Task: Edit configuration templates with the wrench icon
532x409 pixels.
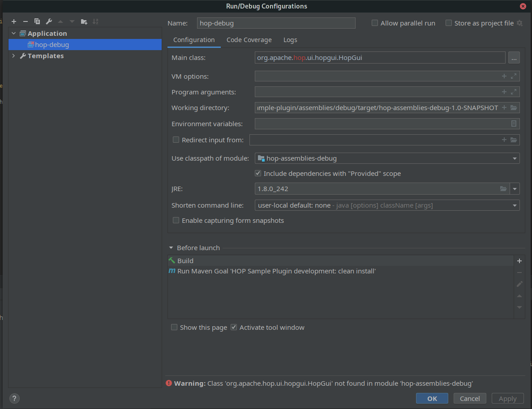Action: (48, 21)
